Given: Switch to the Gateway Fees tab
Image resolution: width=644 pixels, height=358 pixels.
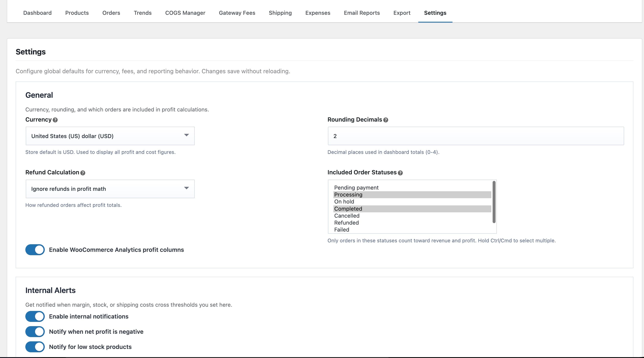Looking at the screenshot, I should [237, 13].
